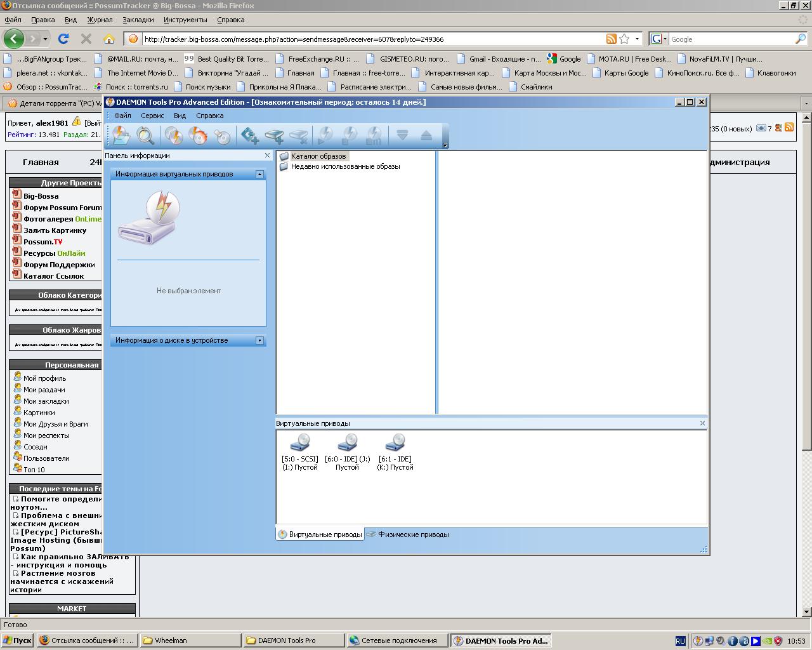Open Firefox Закладки menu
The height and width of the screenshot is (650, 812).
coord(138,20)
